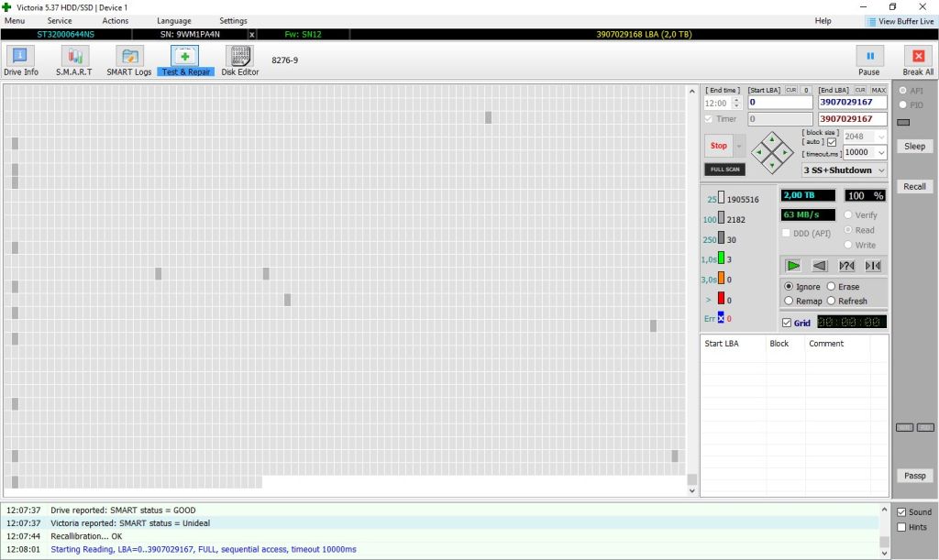Viewport: 939px width, 560px height.
Task: Open the Service menu
Action: tap(60, 21)
